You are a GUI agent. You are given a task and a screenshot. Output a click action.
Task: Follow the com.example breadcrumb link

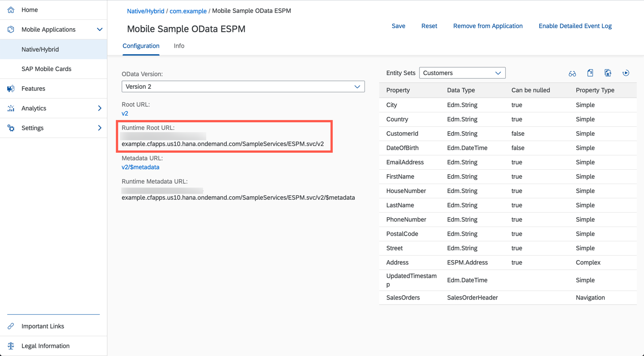[188, 11]
